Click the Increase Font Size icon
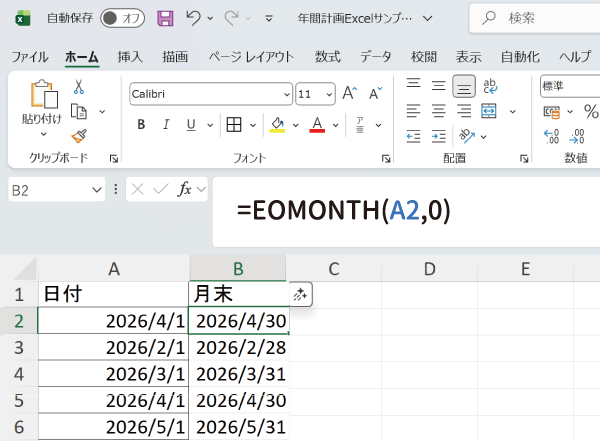Screen dimensions: 600x441 350,94
